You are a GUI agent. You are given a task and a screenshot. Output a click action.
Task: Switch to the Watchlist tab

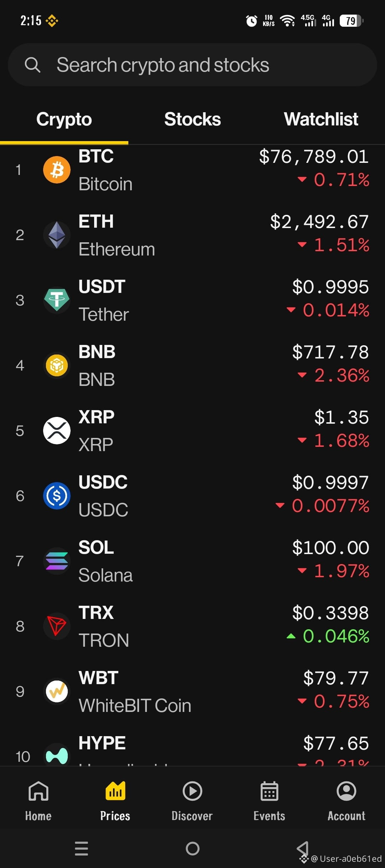pos(321,119)
